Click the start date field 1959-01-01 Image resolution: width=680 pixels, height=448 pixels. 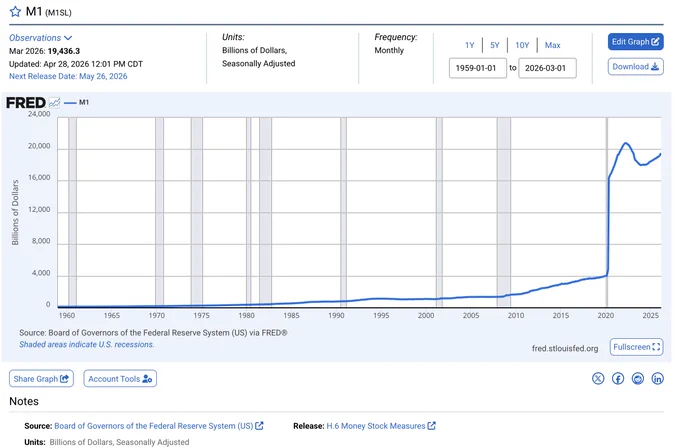tap(477, 68)
